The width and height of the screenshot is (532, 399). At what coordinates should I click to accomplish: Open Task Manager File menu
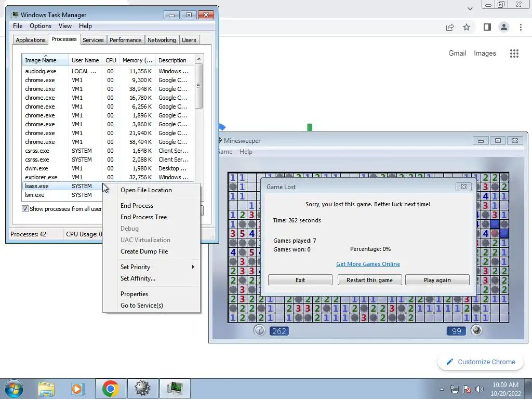(x=18, y=26)
